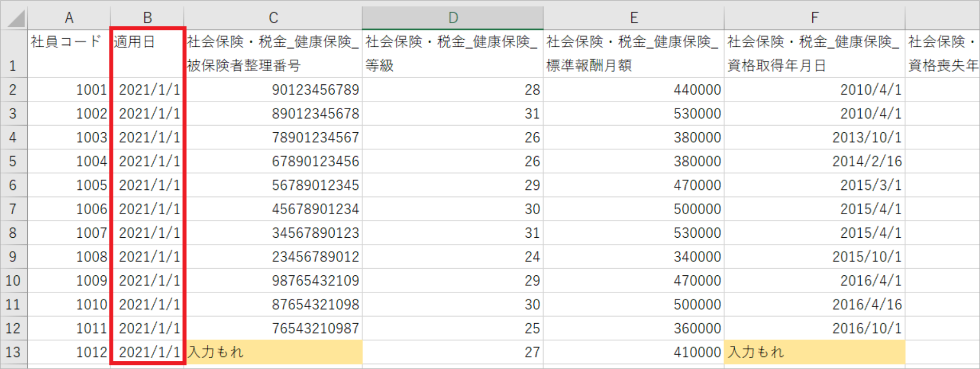
Task: Click the 社員コード header cell
Action: point(69,54)
